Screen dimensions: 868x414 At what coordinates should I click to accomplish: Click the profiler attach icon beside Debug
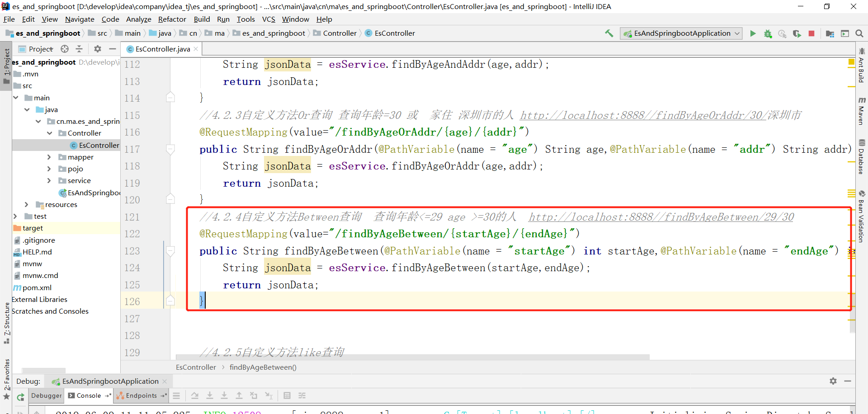click(x=782, y=33)
